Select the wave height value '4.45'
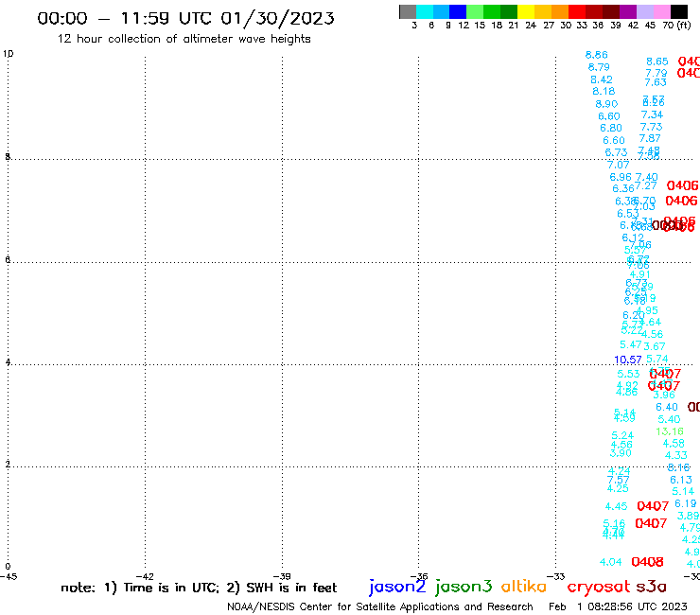This screenshot has height=615, width=700. (616, 506)
